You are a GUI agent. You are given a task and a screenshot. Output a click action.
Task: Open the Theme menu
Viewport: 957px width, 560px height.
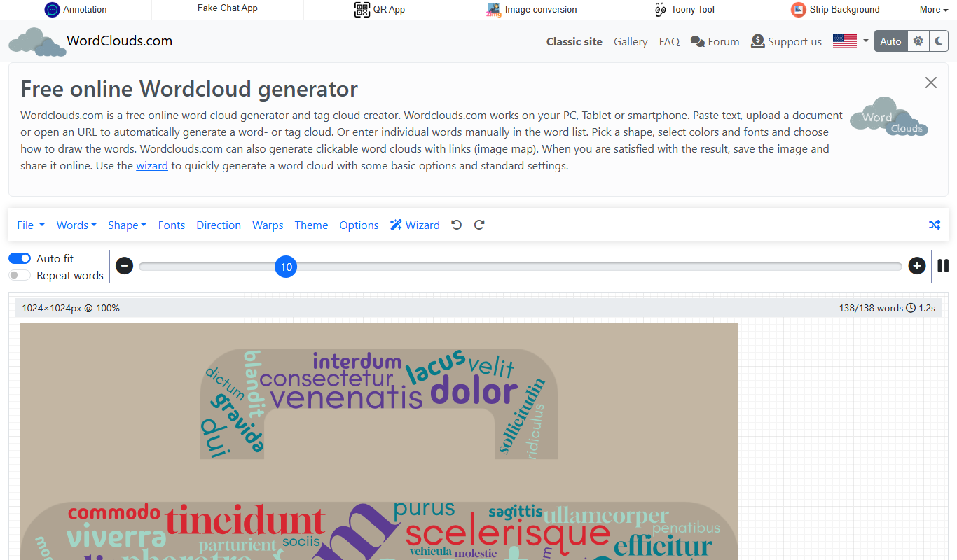311,225
